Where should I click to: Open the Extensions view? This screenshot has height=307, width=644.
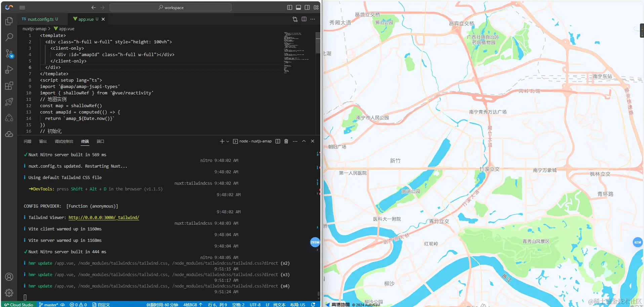point(9,86)
